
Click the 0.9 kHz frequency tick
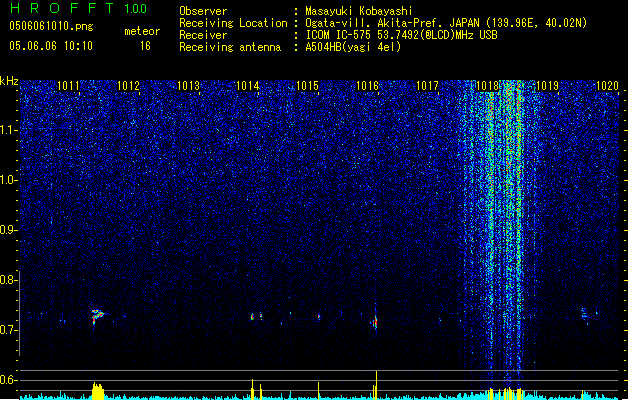coord(8,230)
